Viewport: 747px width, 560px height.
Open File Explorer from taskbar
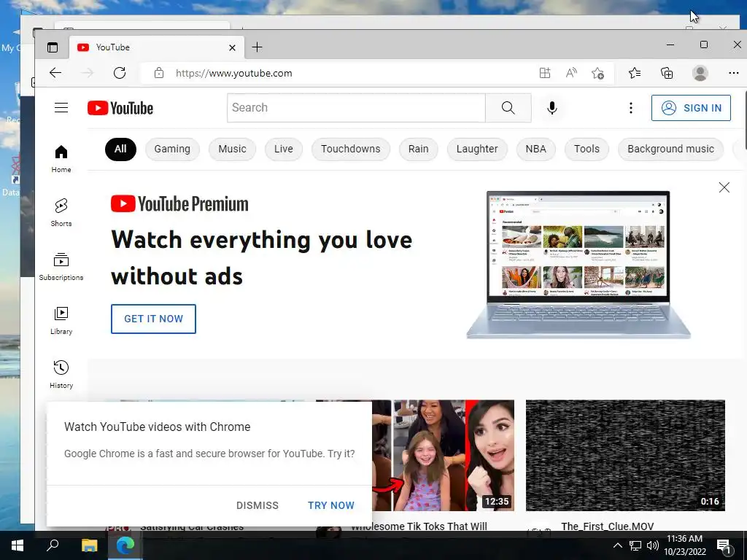point(89,545)
